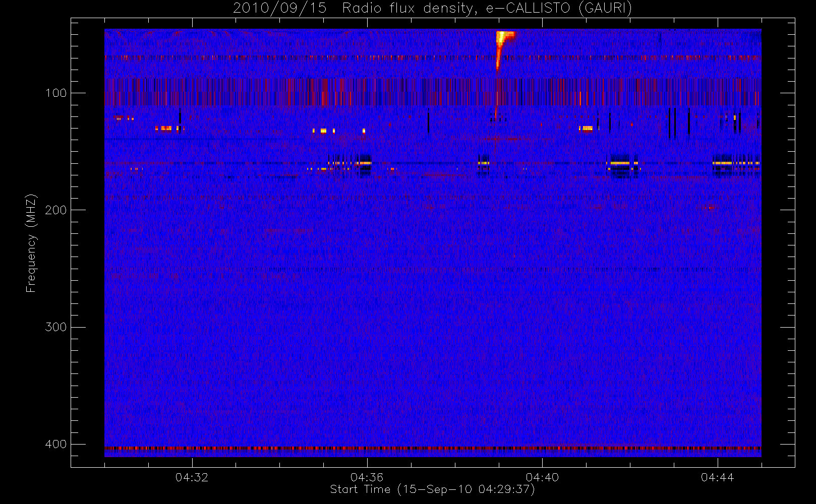816x504 pixels.
Task: Select the 'Frequency (MHZ)' axis label
Action: click(31, 243)
